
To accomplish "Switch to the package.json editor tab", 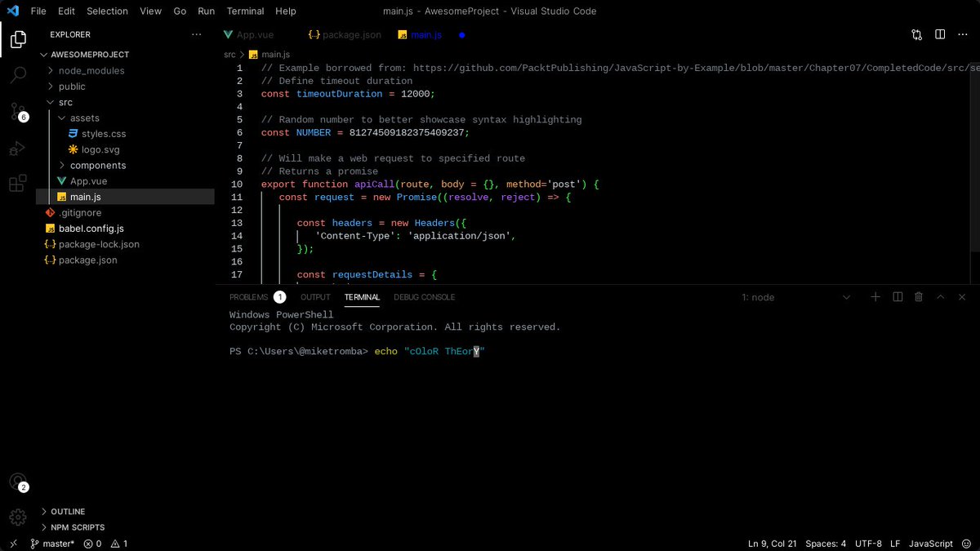I will click(345, 35).
